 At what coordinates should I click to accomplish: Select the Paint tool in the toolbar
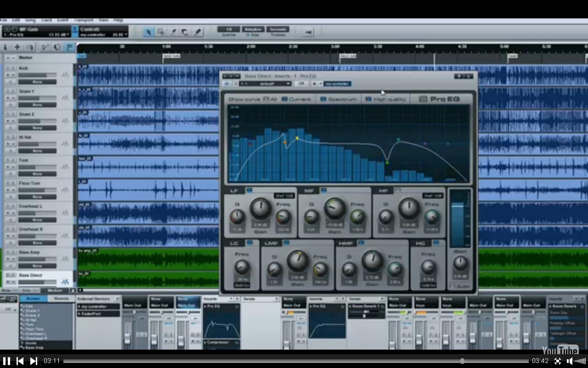point(198,31)
